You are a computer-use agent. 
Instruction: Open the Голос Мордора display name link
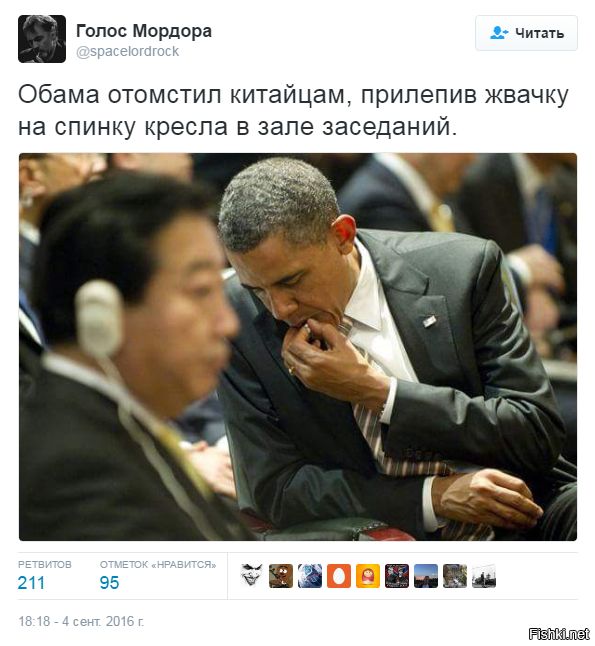(x=144, y=31)
